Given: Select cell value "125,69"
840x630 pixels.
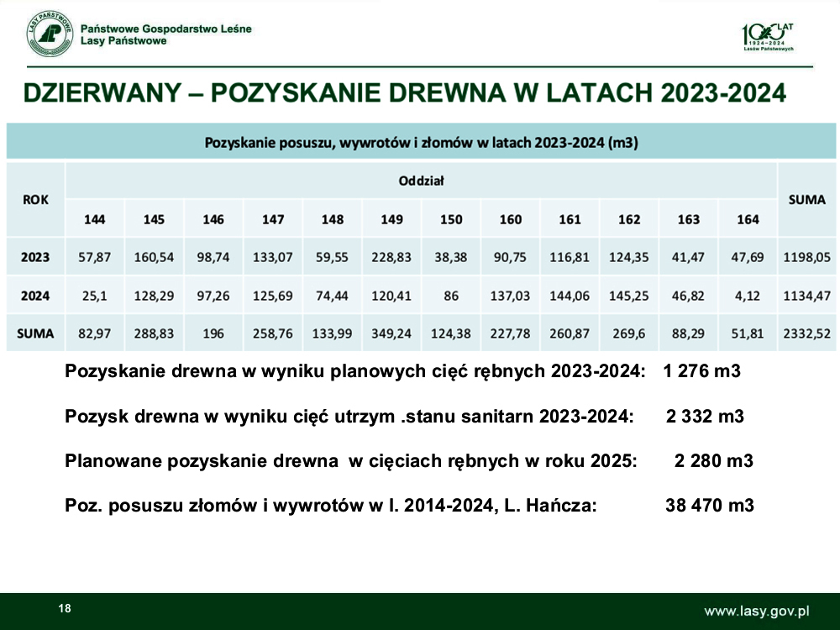Looking at the screenshot, I should [x=273, y=297].
